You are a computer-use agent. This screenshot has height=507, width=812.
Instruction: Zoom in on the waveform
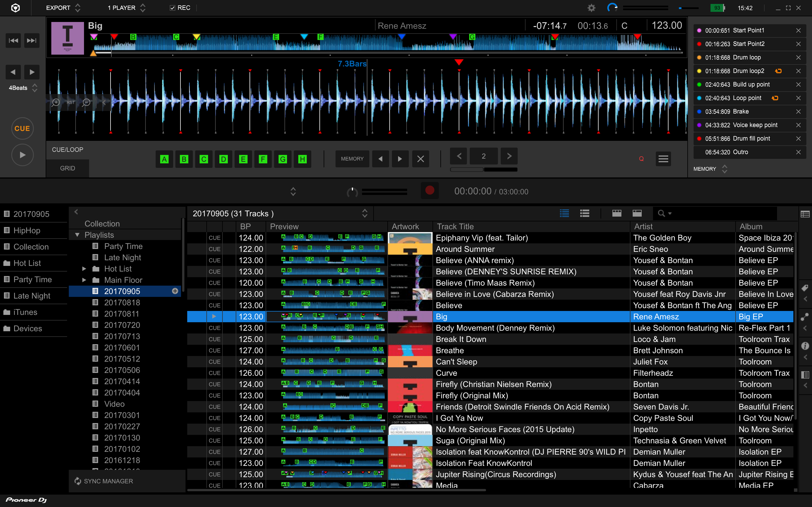coord(56,102)
